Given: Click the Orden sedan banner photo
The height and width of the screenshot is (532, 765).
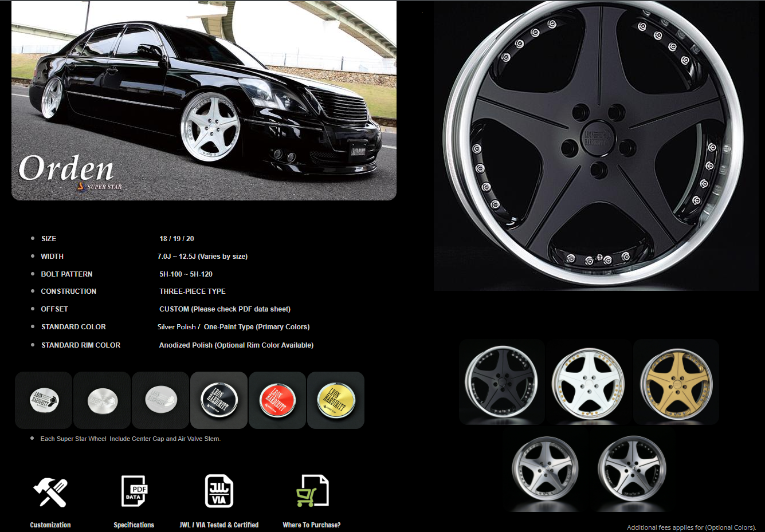Looking at the screenshot, I should [x=204, y=101].
